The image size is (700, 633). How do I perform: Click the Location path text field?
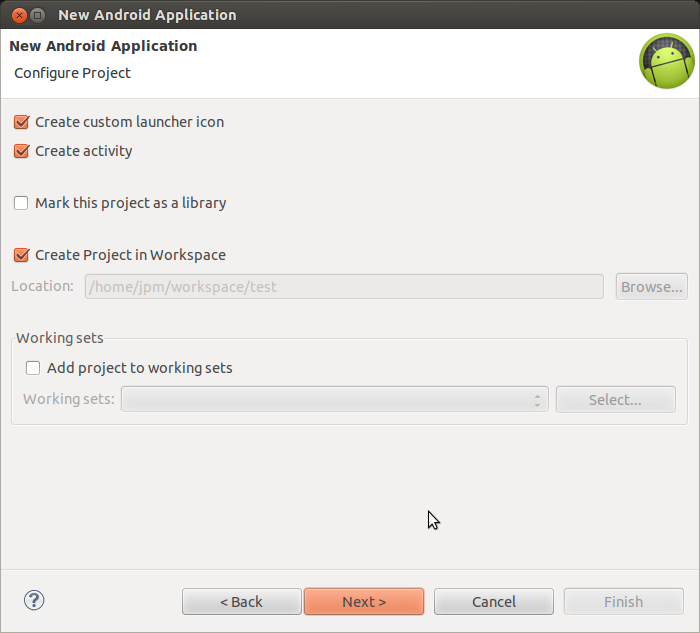pos(344,287)
